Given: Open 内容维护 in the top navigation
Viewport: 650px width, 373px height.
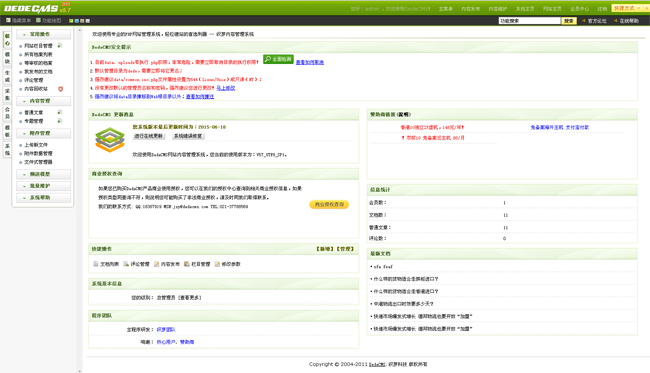Looking at the screenshot, I should click(497, 9).
